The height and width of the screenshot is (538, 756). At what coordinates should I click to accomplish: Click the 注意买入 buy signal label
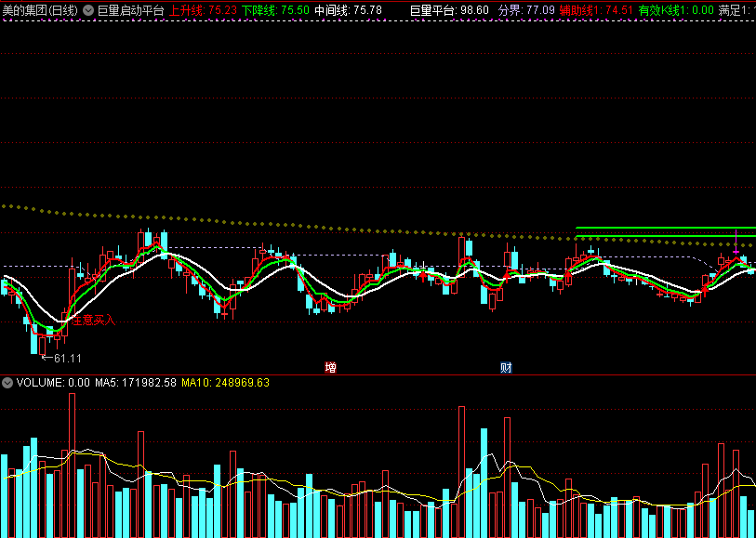pos(94,321)
